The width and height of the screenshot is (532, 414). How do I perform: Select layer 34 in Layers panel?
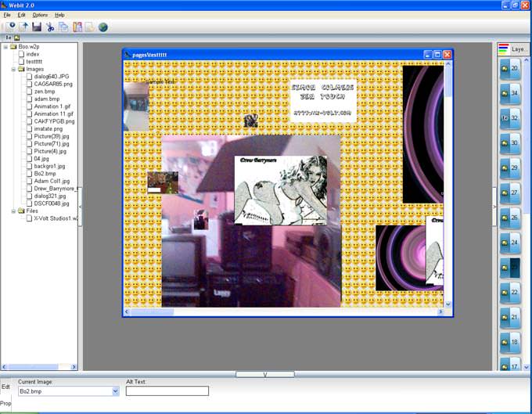pyautogui.click(x=510, y=93)
